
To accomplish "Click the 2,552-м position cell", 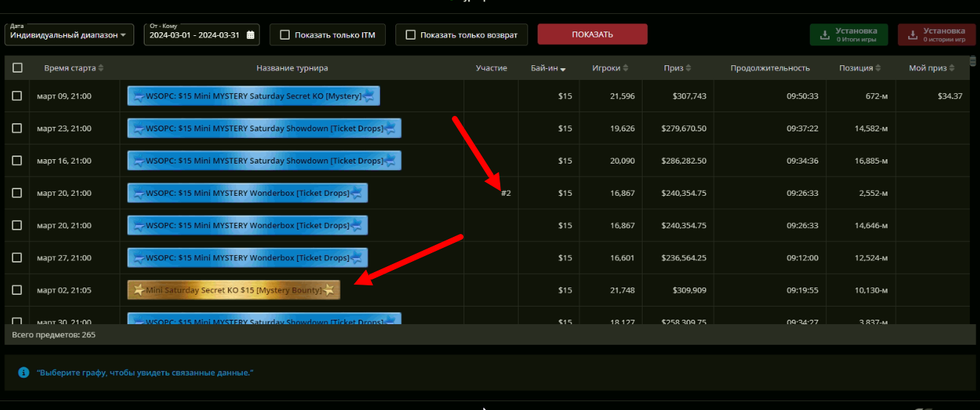I will 873,193.
